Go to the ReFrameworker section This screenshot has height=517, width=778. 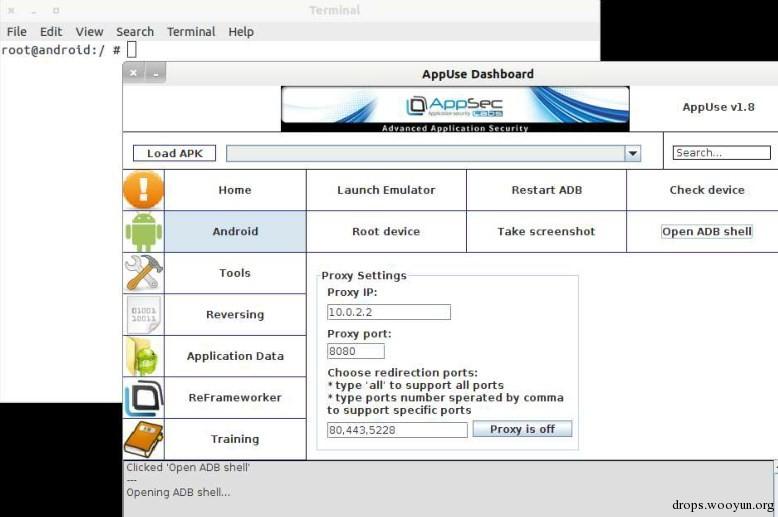235,397
